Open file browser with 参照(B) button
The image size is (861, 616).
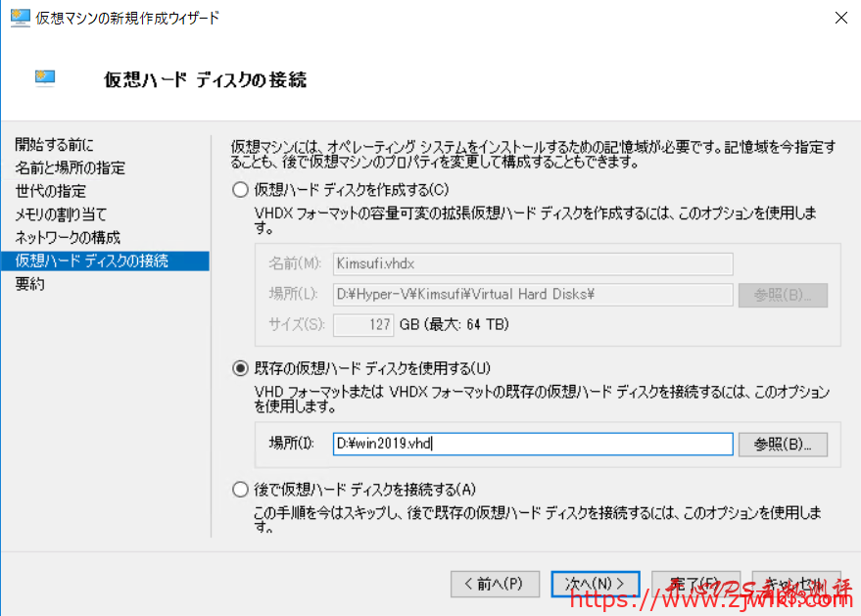point(783,444)
